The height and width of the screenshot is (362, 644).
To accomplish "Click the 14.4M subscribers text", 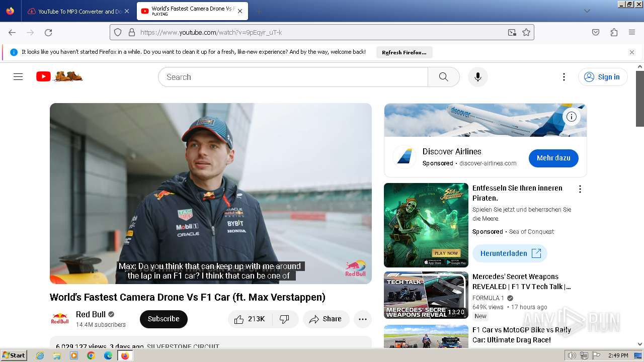I will coord(101,325).
